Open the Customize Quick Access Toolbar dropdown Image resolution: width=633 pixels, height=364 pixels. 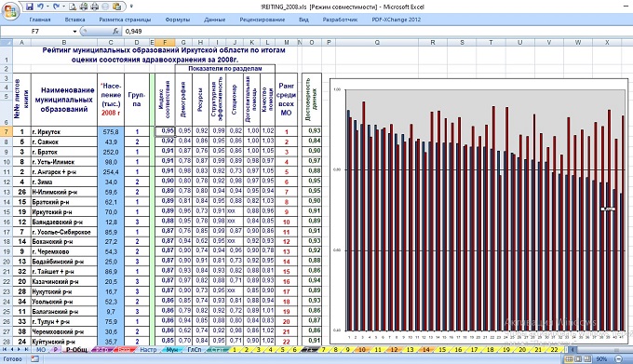pyautogui.click(x=131, y=7)
